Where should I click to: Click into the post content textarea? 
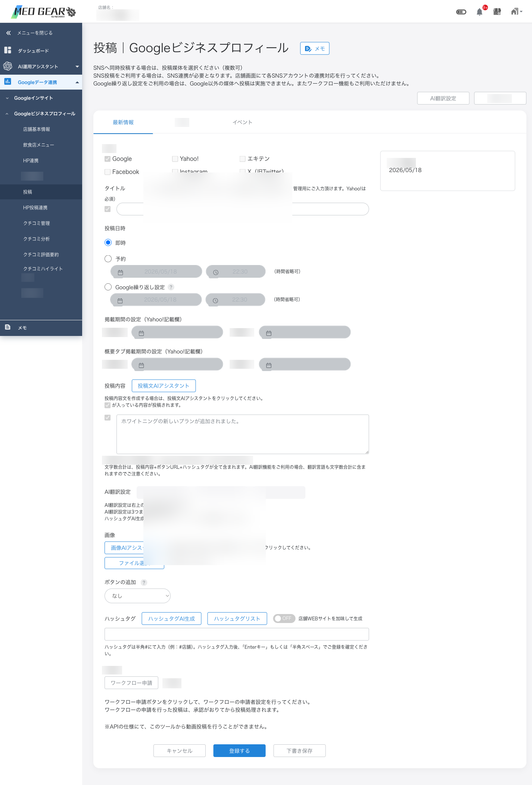pos(243,434)
